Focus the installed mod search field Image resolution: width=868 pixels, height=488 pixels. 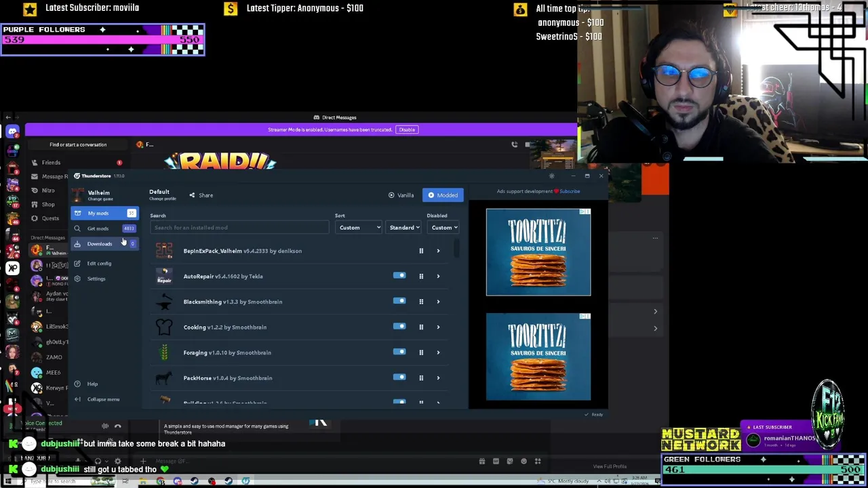coord(239,228)
